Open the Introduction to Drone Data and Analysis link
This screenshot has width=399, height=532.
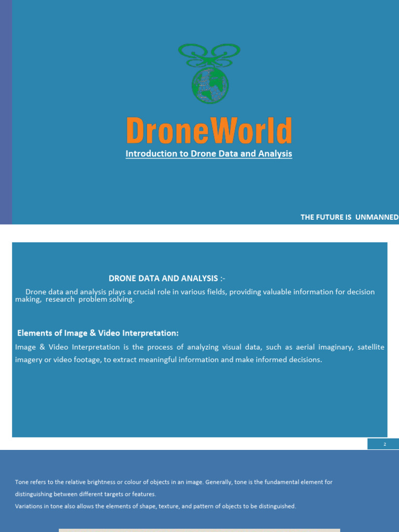point(209,154)
